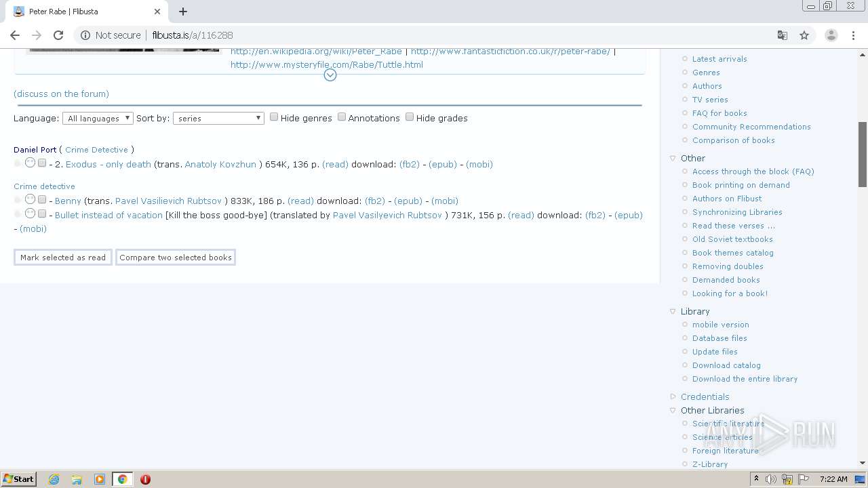Open the discuss on the forum link
Viewport: 868px width, 488px height.
pyautogui.click(x=61, y=94)
